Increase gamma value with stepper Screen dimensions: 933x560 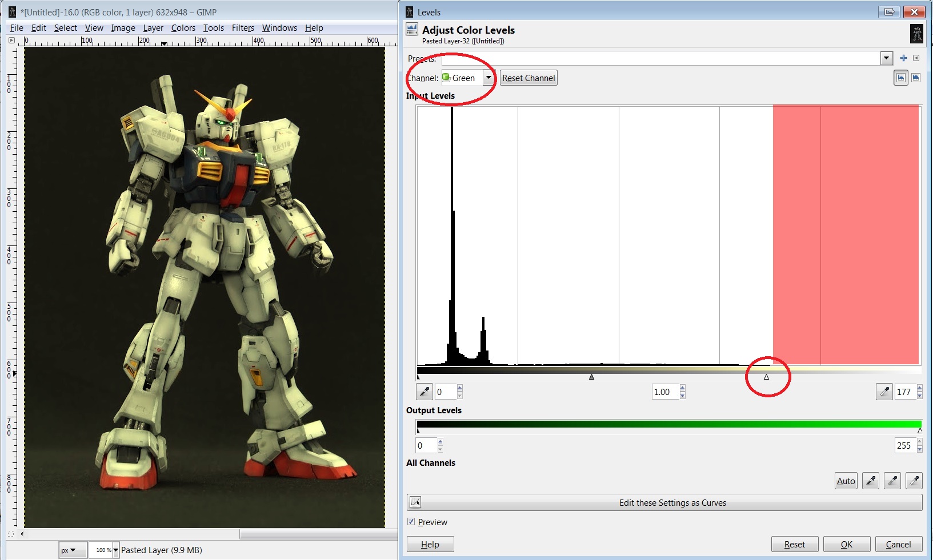pyautogui.click(x=682, y=388)
